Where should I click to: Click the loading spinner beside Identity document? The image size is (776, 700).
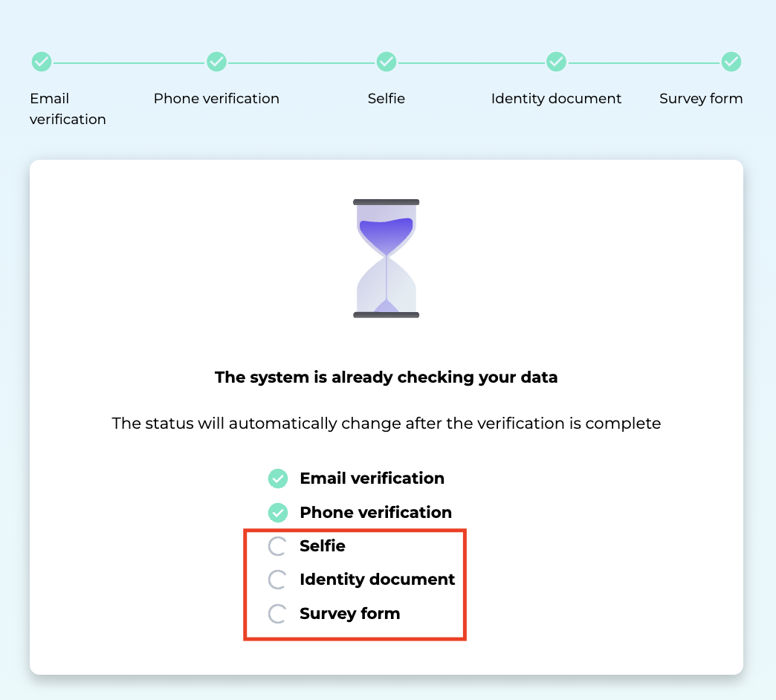[x=277, y=580]
